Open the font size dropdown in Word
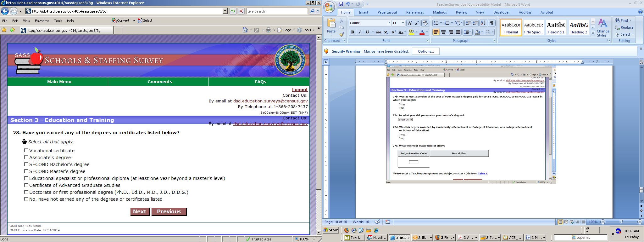The width and height of the screenshot is (644, 242). (403, 23)
